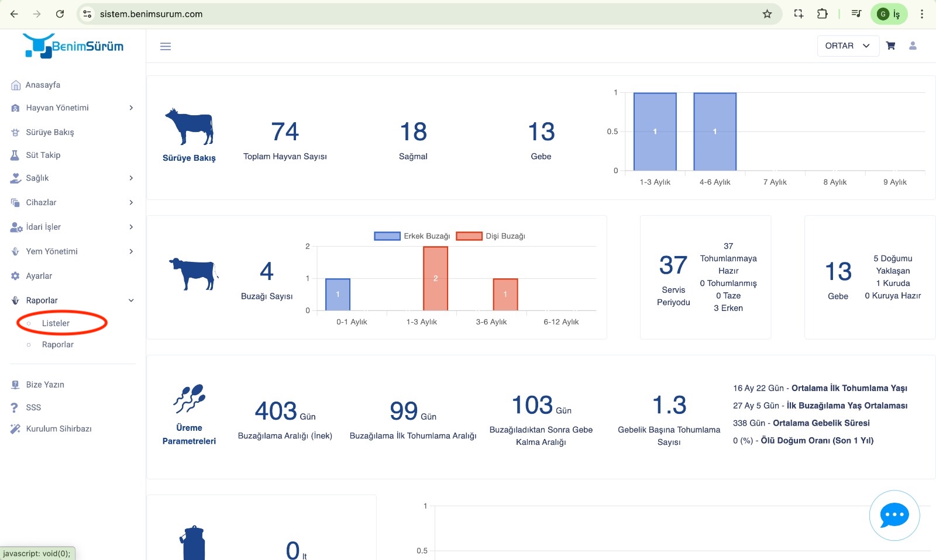This screenshot has width=936, height=560.
Task: Click the 18 Sağmal count
Action: pos(413,132)
